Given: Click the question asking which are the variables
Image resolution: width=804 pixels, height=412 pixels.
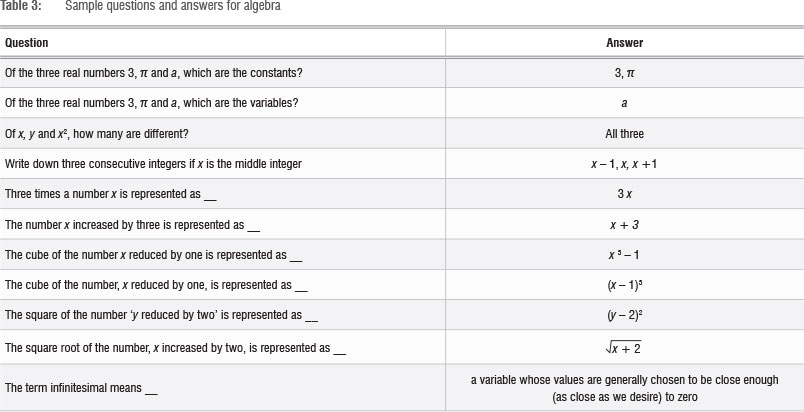Looking at the screenshot, I should pos(151,103).
